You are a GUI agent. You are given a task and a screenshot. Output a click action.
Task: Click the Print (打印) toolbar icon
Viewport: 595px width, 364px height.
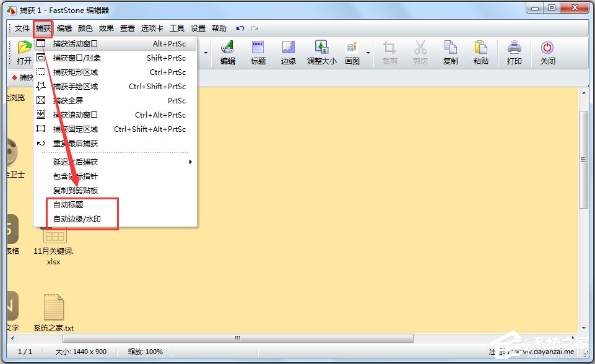pos(515,52)
